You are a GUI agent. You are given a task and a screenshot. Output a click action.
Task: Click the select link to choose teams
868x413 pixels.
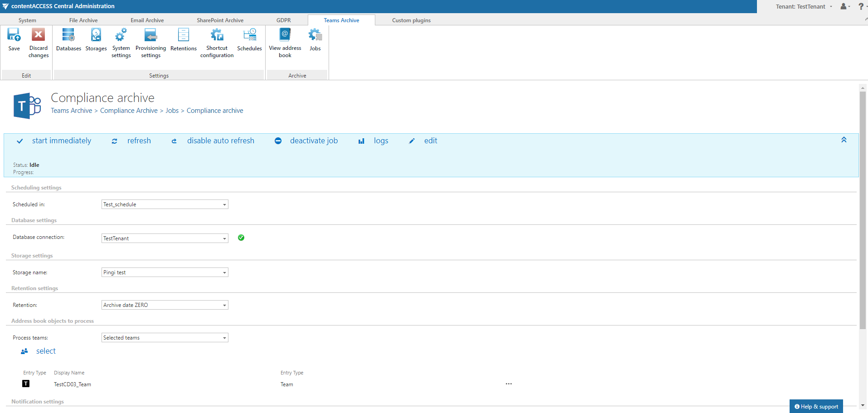(x=45, y=351)
